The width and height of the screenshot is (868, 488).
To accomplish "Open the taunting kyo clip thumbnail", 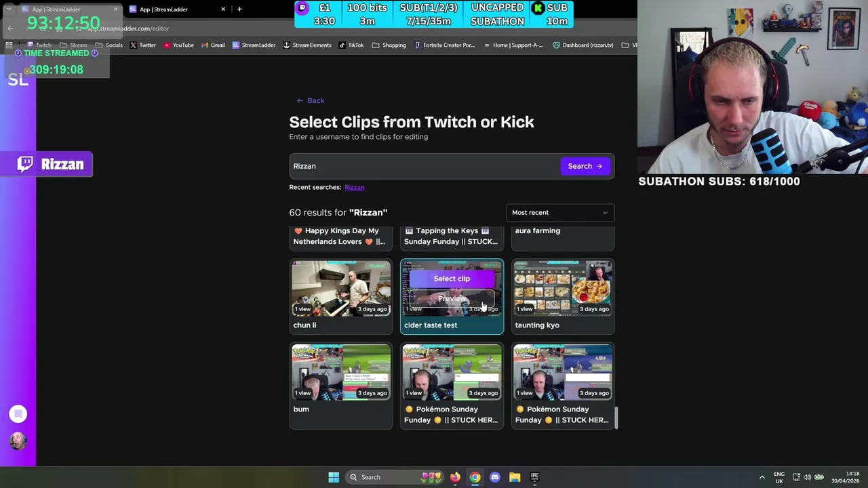I will point(563,289).
